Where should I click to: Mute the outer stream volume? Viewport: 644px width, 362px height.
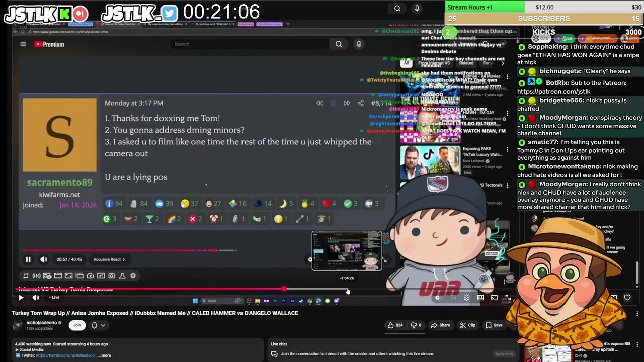pos(36,298)
